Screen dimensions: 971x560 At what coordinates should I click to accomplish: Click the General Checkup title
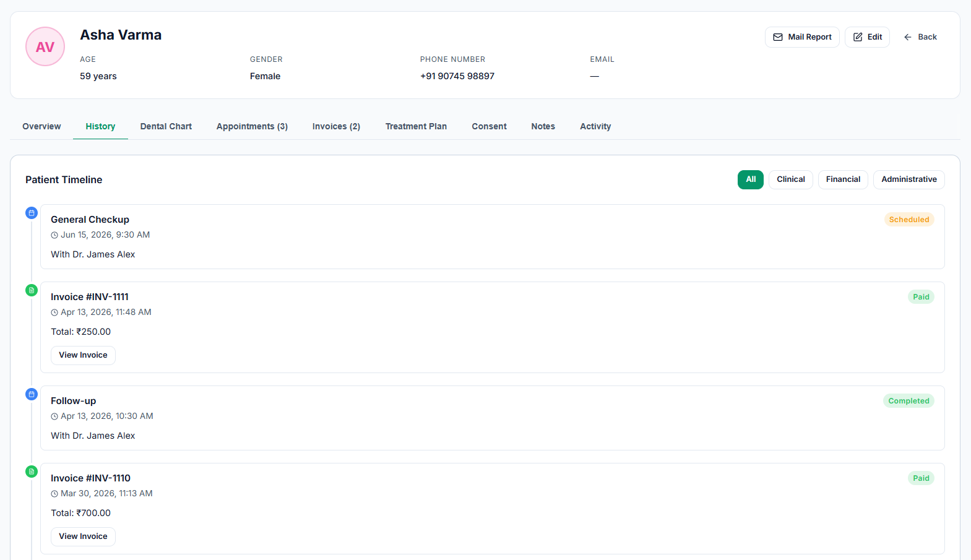coord(90,220)
